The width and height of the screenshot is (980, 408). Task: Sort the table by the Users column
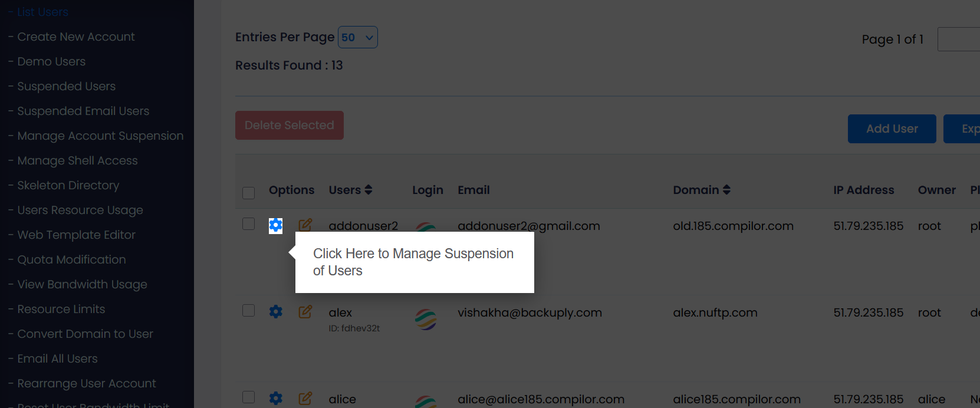click(x=350, y=190)
